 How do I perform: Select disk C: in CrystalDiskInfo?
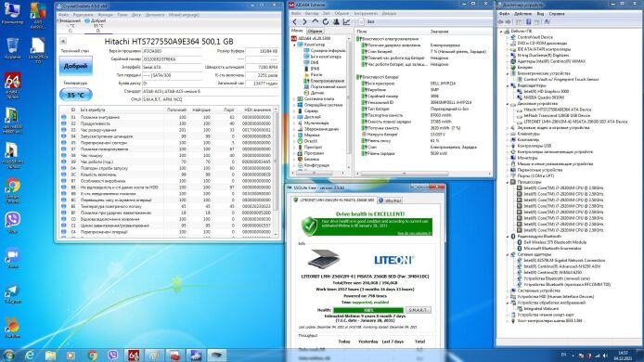coord(71,25)
